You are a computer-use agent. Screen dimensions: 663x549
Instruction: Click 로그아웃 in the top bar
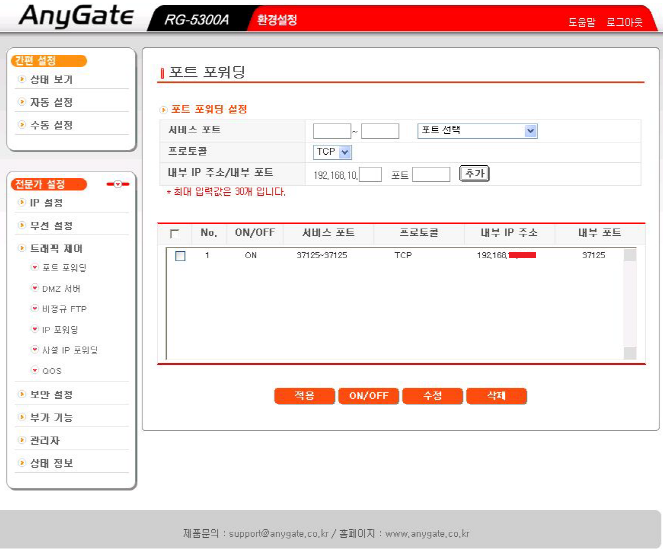click(624, 21)
